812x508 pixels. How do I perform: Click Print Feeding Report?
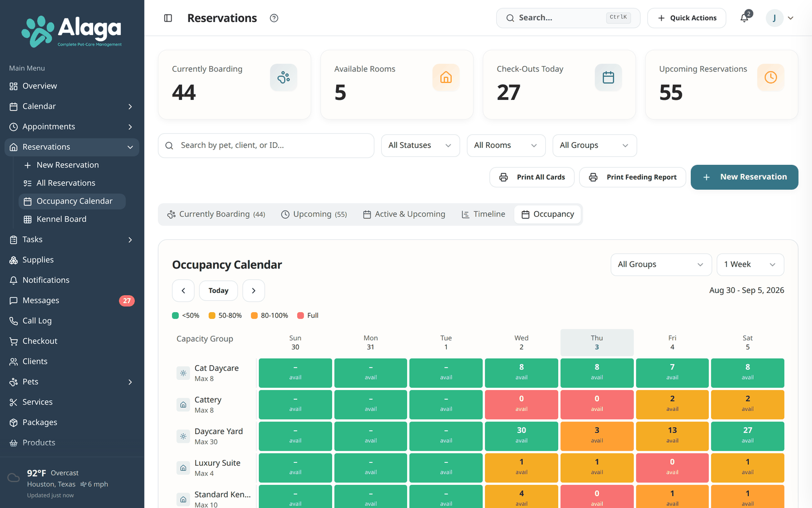[633, 177]
